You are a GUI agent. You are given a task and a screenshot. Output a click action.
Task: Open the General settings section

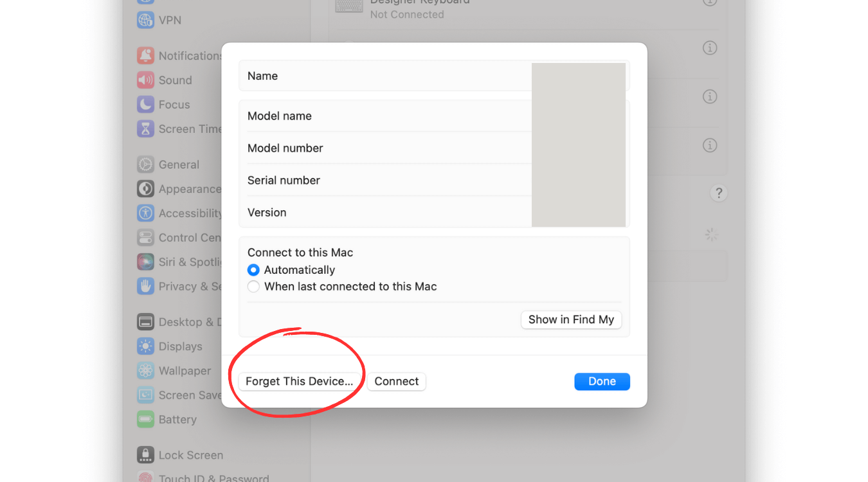click(x=145, y=164)
